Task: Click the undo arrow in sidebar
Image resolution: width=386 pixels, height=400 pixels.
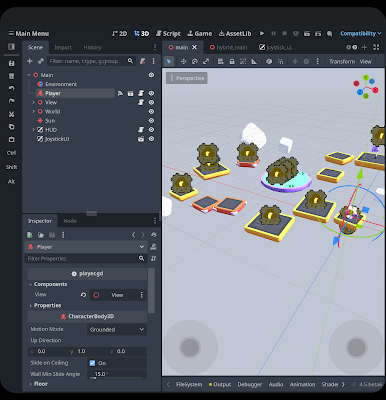Action: [11, 88]
